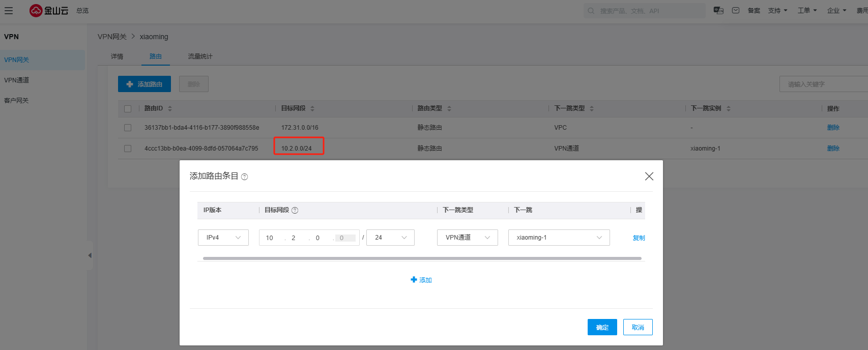Viewport: 868px width, 350px height.
Task: Select the checkbox for route 10.2.0.0/24
Action: pyautogui.click(x=128, y=149)
